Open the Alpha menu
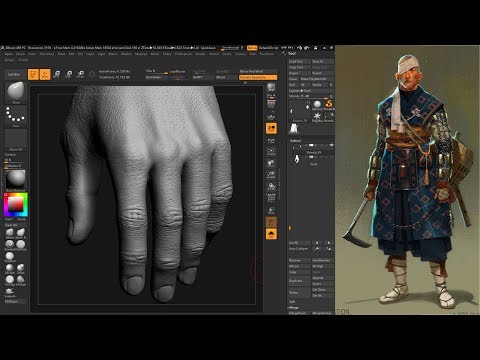This screenshot has height=360, width=480. pyautogui.click(x=9, y=54)
